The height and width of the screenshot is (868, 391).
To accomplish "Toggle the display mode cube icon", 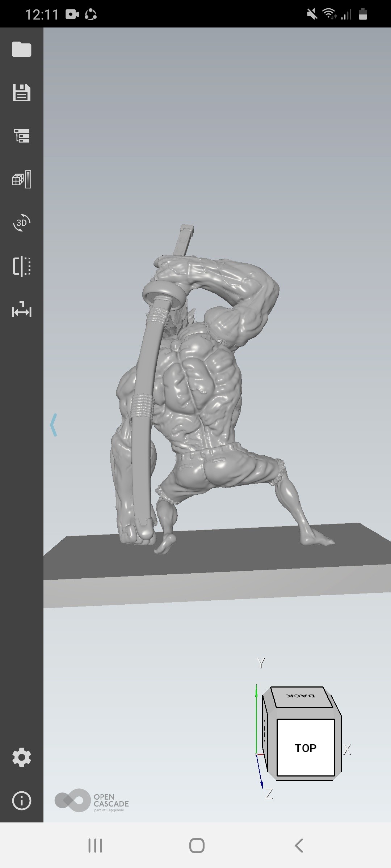I will tap(22, 179).
